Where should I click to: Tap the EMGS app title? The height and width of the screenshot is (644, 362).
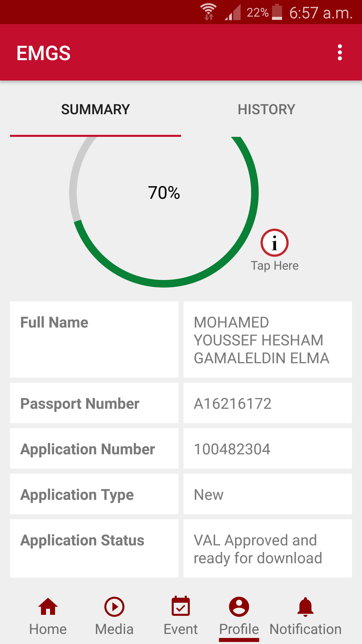pyautogui.click(x=43, y=53)
